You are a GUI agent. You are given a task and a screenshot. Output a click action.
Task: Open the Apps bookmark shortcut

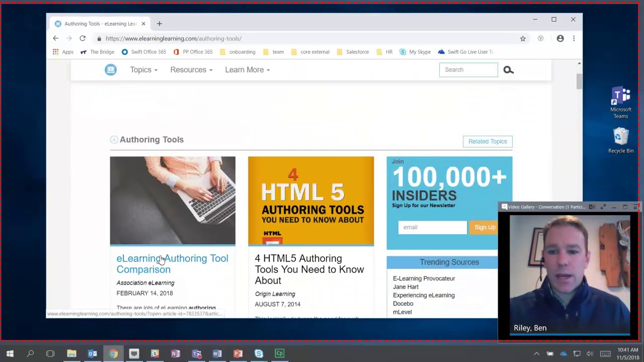point(63,52)
